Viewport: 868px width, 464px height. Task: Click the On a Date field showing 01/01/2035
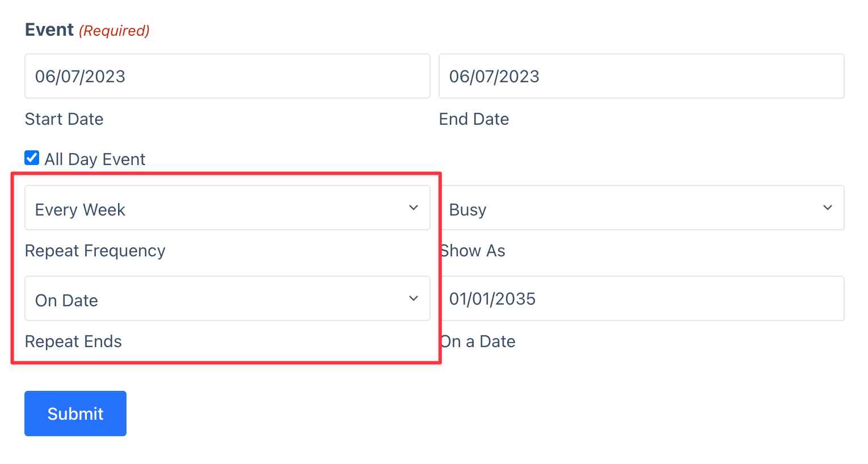(641, 298)
